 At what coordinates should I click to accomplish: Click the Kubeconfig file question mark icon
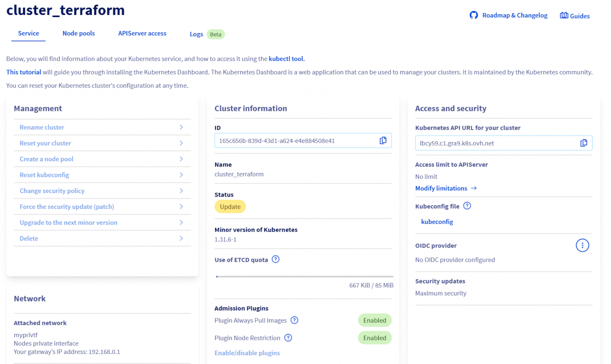467,206
